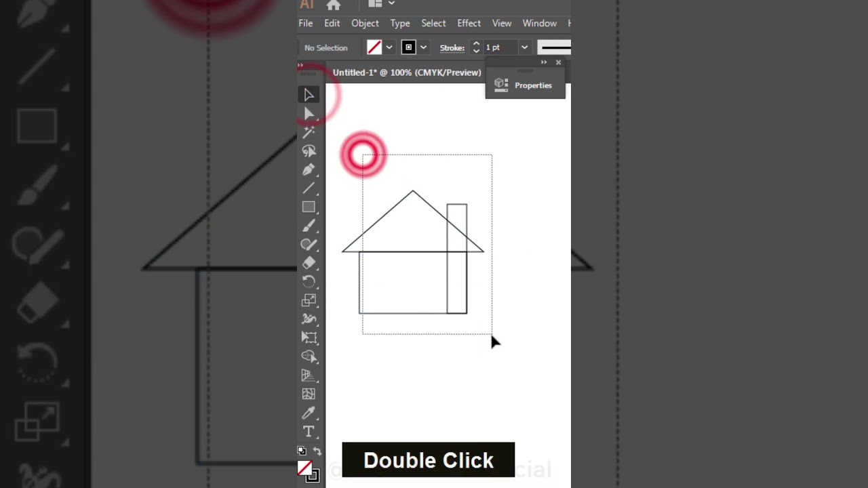The width and height of the screenshot is (868, 488).
Task: Close the Properties panel group
Action: tap(558, 62)
